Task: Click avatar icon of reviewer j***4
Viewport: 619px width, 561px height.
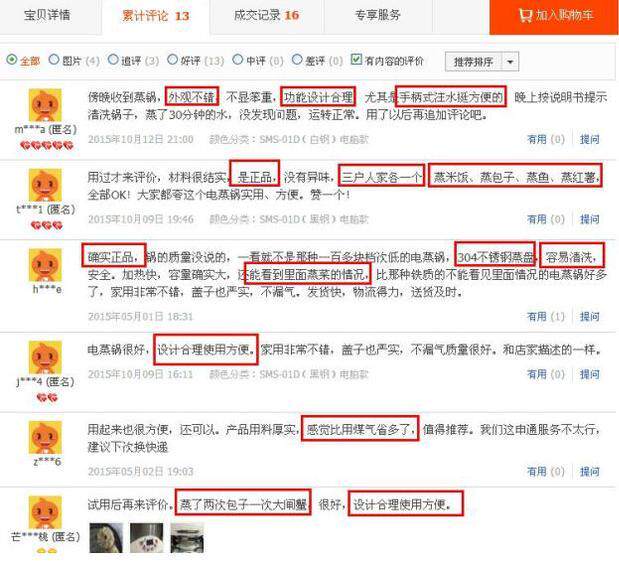Action: pos(45,357)
